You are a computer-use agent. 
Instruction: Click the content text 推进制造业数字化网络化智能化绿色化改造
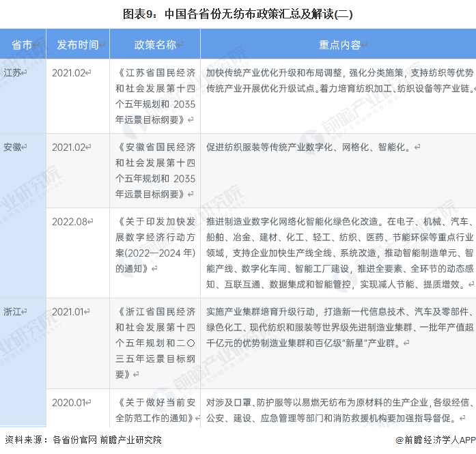pyautogui.click(x=292, y=221)
